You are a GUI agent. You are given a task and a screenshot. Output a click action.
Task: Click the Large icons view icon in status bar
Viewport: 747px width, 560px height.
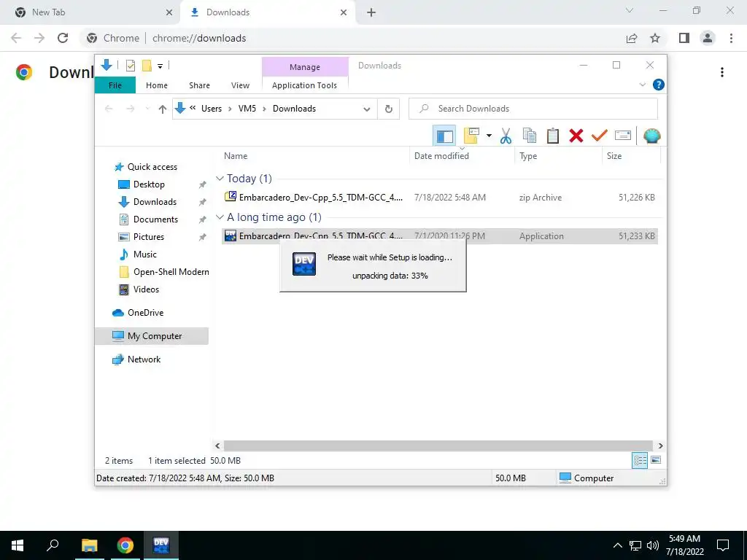click(656, 460)
